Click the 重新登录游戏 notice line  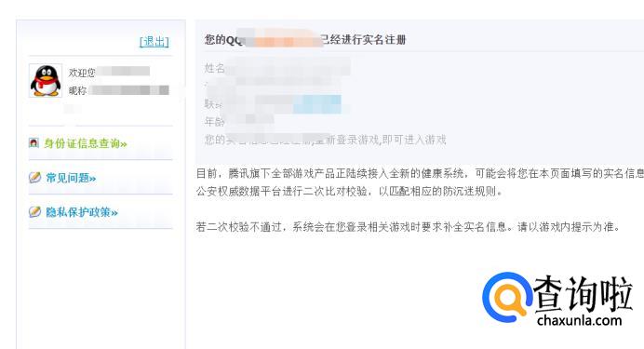coord(325,140)
